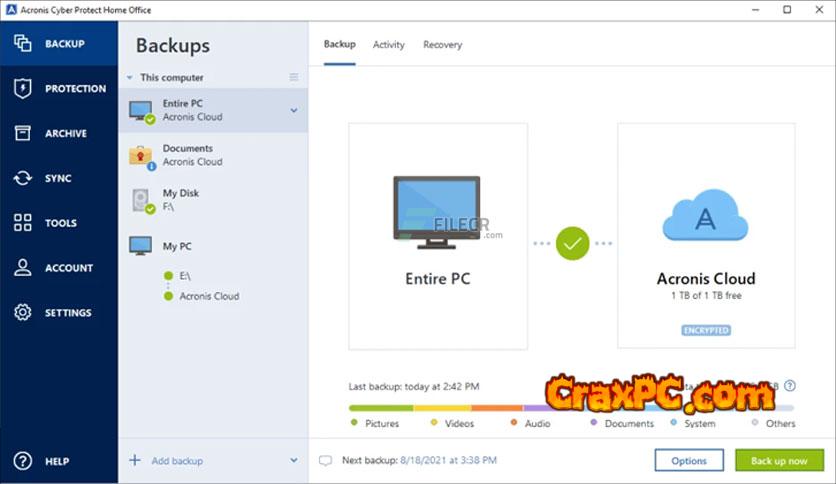Click the Last backup time text

414,386
